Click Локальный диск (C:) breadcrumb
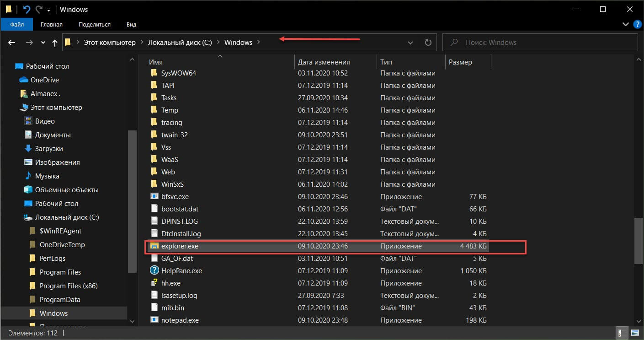Screen dimensions: 644x340 tap(180, 42)
